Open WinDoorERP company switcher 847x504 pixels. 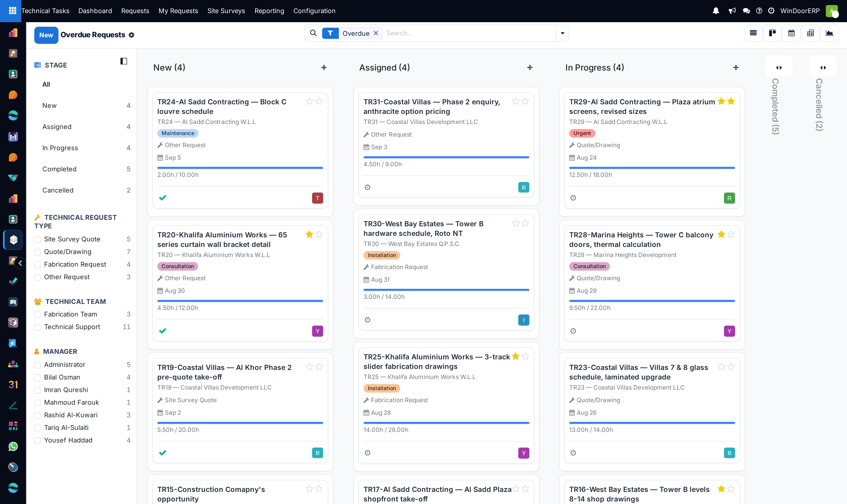coord(800,11)
